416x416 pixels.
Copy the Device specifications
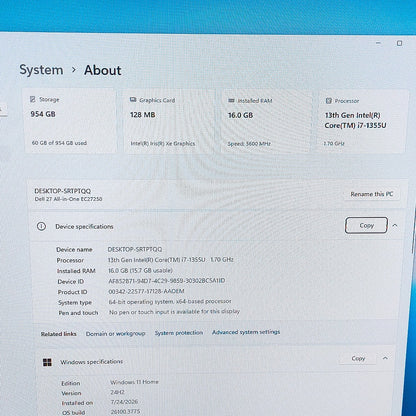coord(366,225)
